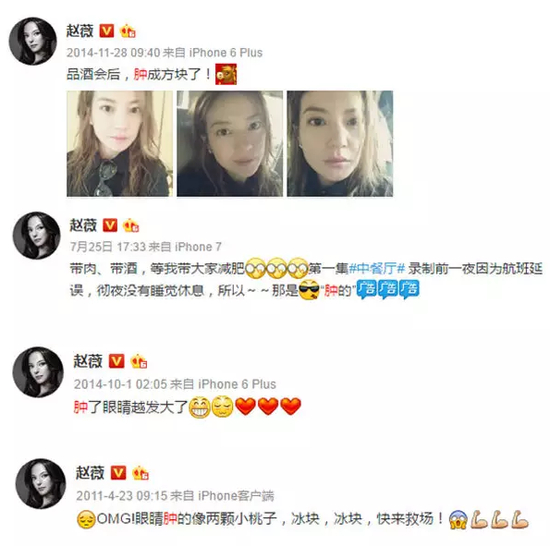Click the crown membership icon on the first post
The image size is (550, 546).
coord(127,31)
